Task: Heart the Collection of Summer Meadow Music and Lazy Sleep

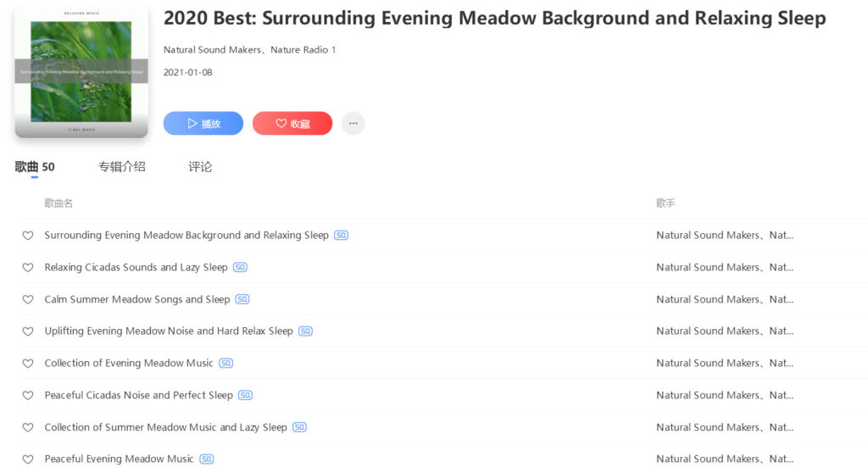Action: pos(28,428)
